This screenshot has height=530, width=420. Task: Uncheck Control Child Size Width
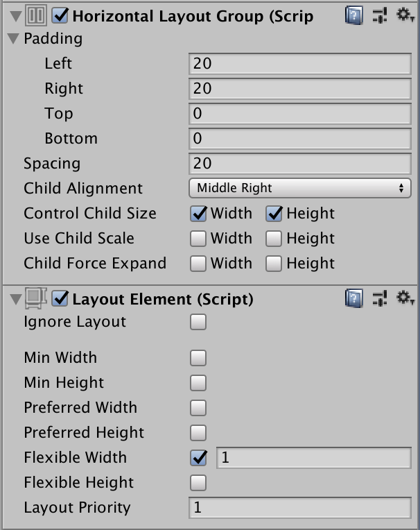click(x=198, y=214)
